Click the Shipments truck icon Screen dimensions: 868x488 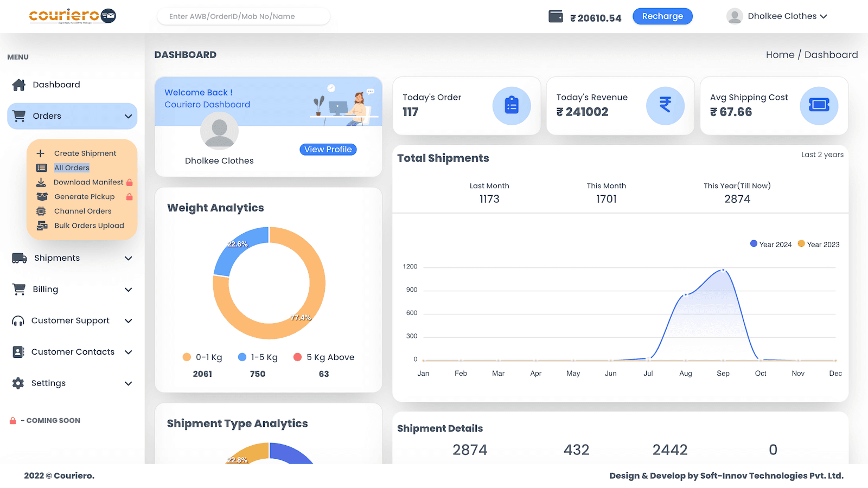point(18,258)
